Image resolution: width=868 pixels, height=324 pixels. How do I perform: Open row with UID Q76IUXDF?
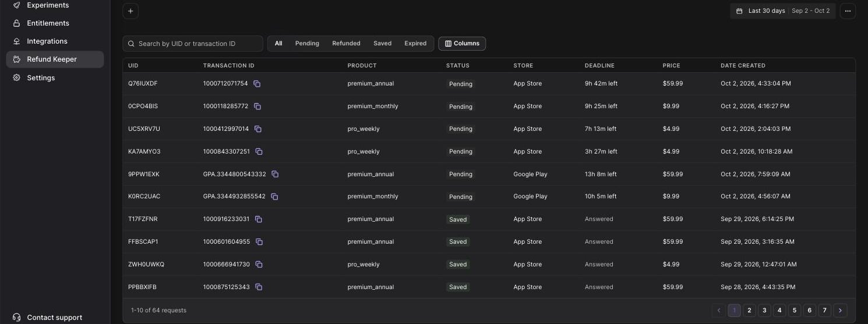[489, 84]
